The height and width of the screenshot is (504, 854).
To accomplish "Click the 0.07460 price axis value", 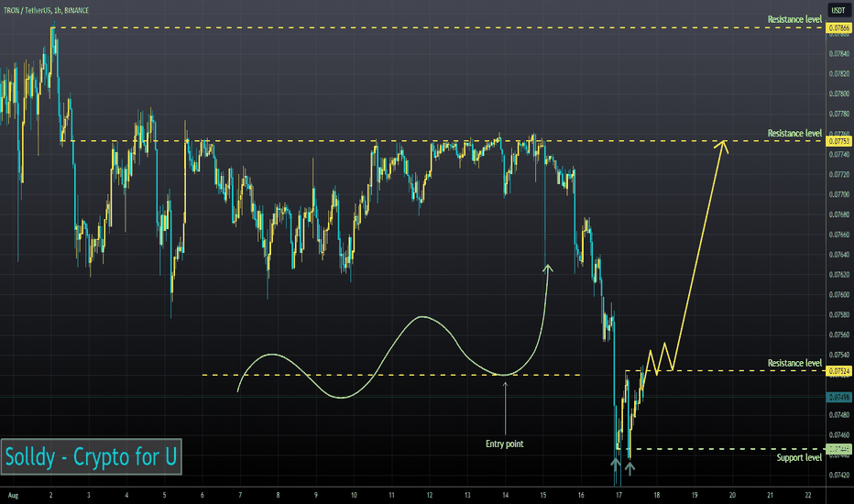I will coord(838,434).
